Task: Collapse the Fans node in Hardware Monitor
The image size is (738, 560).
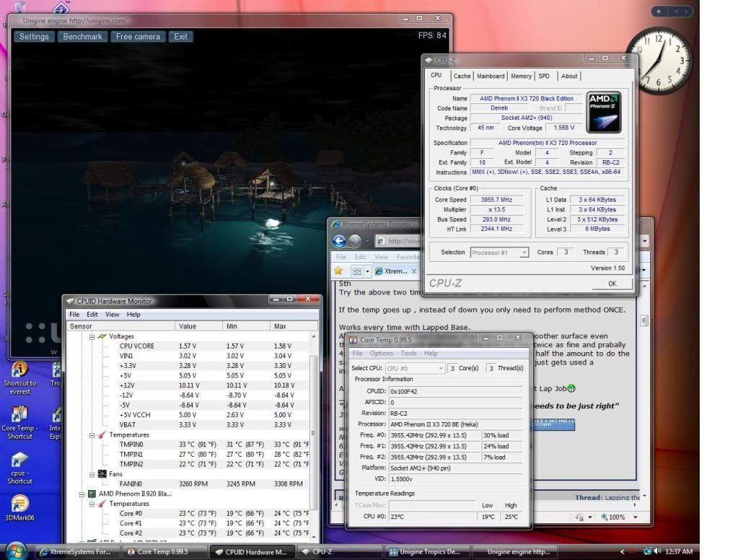Action: point(92,474)
